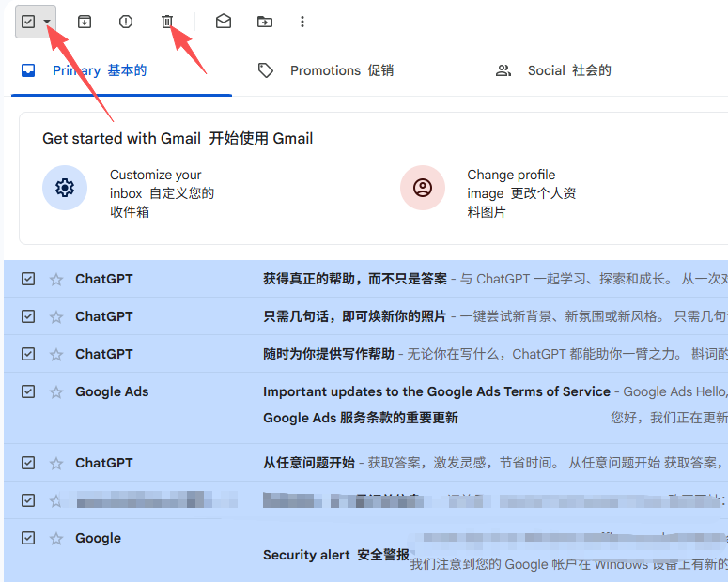The image size is (728, 582).
Task: Open the Customize your inbox link
Action: pos(162,193)
